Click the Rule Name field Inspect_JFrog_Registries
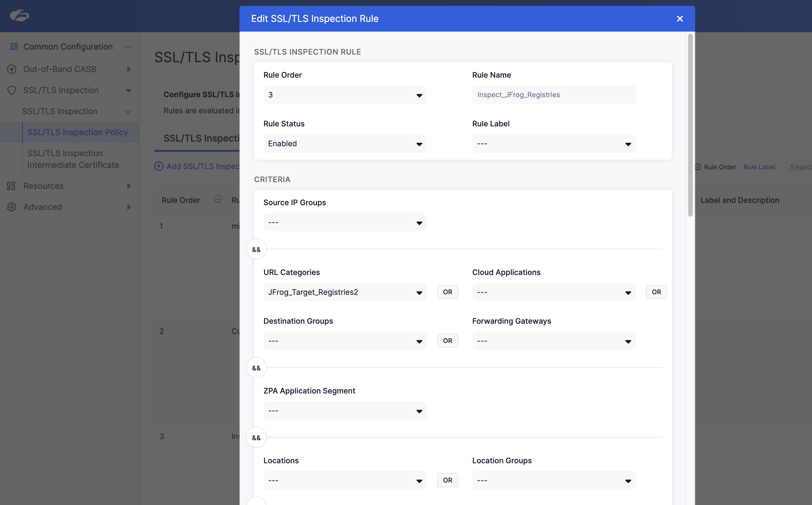 tap(554, 95)
